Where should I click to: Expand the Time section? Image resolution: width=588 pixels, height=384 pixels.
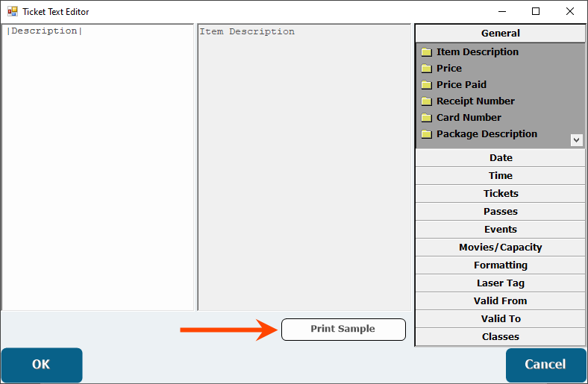[500, 176]
